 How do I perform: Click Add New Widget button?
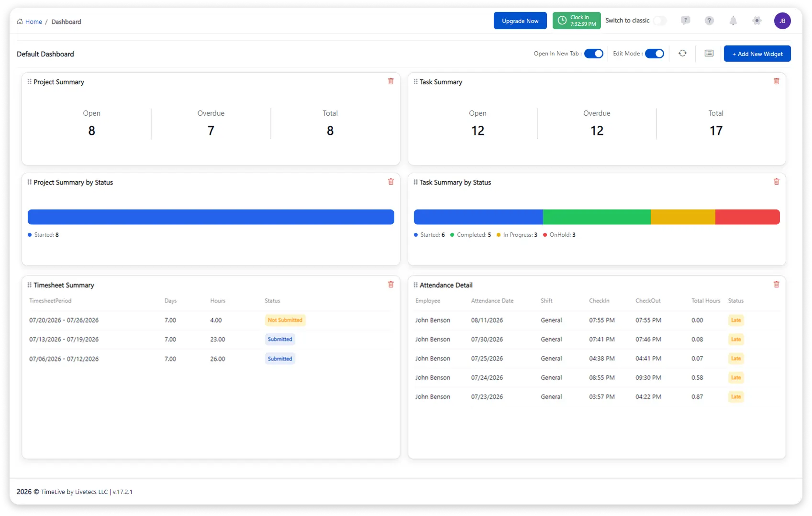click(x=757, y=54)
